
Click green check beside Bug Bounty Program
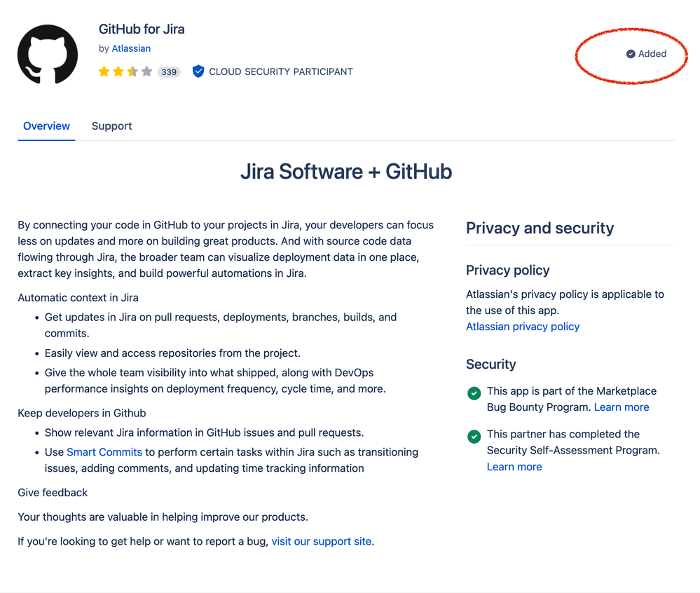474,393
